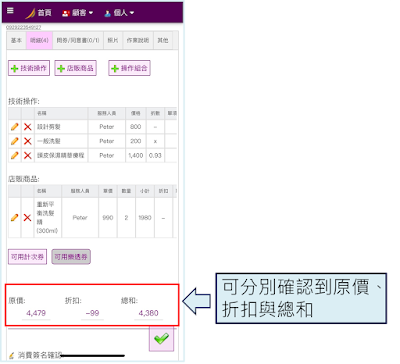Click the 可用計次券 button
This screenshot has width=400, height=364.
[x=27, y=257]
